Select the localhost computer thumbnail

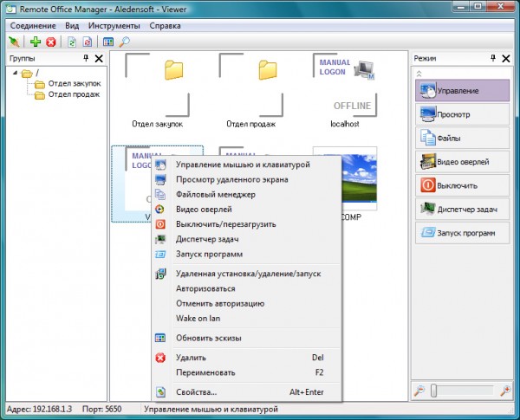tap(346, 87)
